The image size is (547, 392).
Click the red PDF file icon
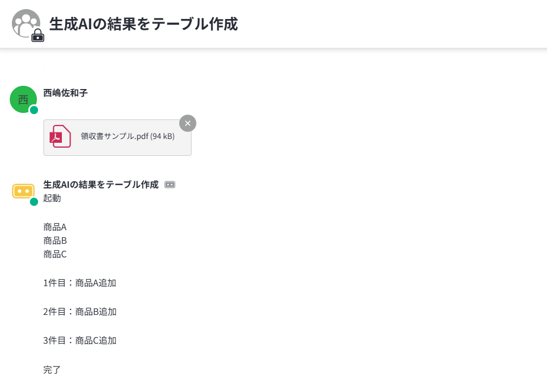point(60,136)
